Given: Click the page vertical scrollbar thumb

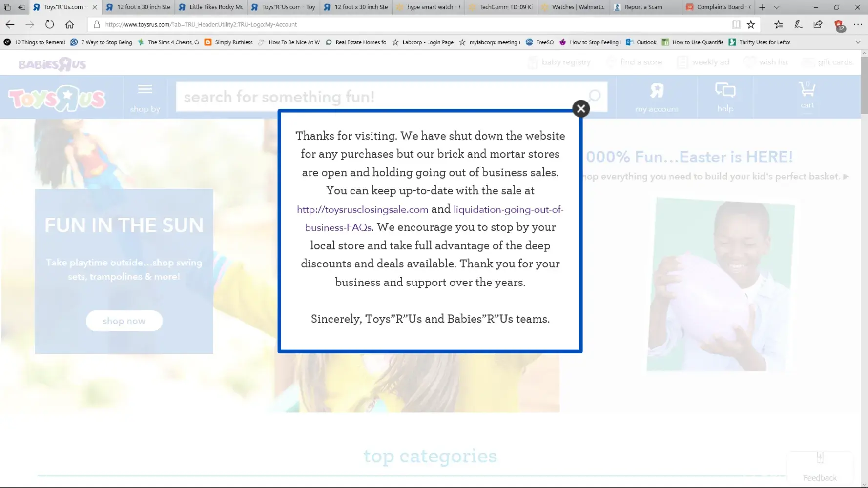Looking at the screenshot, I should tap(864, 85).
